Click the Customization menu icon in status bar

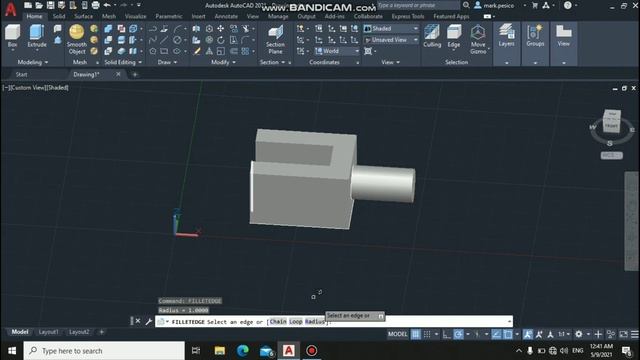pyautogui.click(x=634, y=334)
